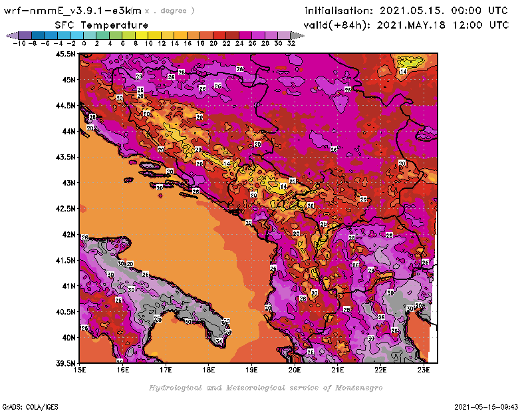This screenshot has height=411, width=532.
Task: Click the 'GrADS: COLA/IGES' footer text
Action: click(30, 407)
